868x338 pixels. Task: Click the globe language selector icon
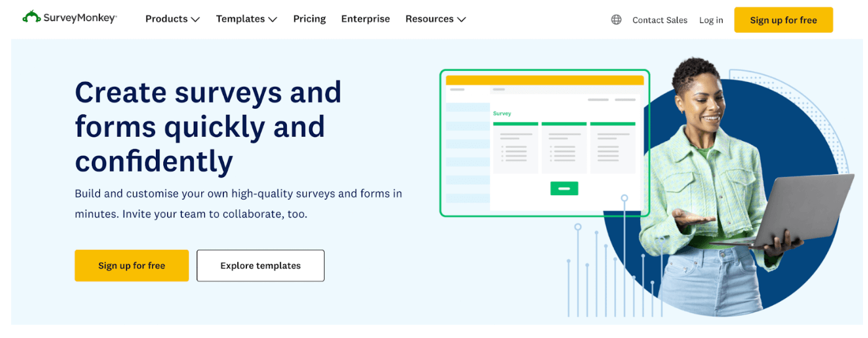point(616,20)
